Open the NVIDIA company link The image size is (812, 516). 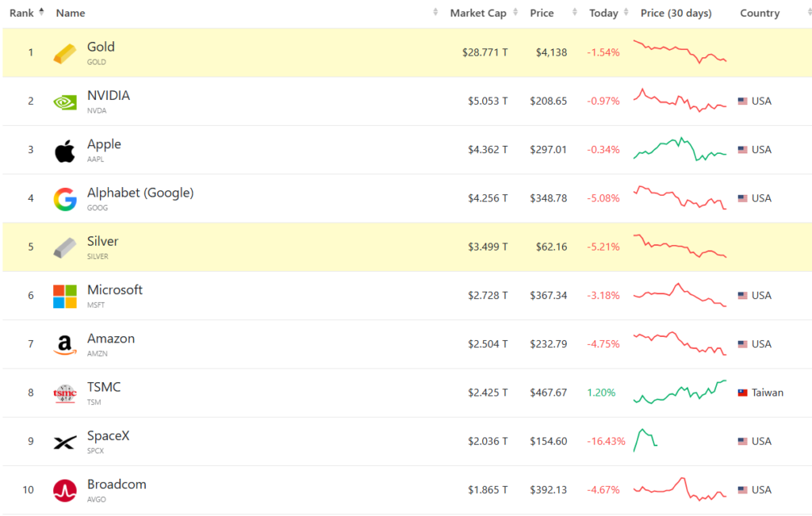click(x=109, y=95)
